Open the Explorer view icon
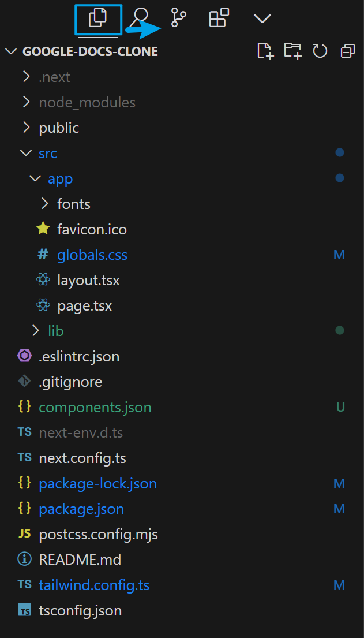The width and height of the screenshot is (364, 638). [x=97, y=18]
